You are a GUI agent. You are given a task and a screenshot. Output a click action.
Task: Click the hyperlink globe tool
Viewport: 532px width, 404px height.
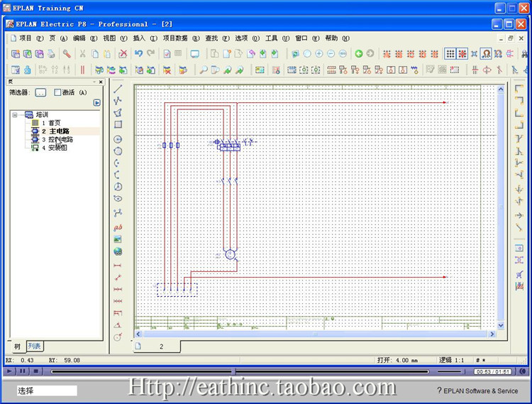tap(118, 251)
